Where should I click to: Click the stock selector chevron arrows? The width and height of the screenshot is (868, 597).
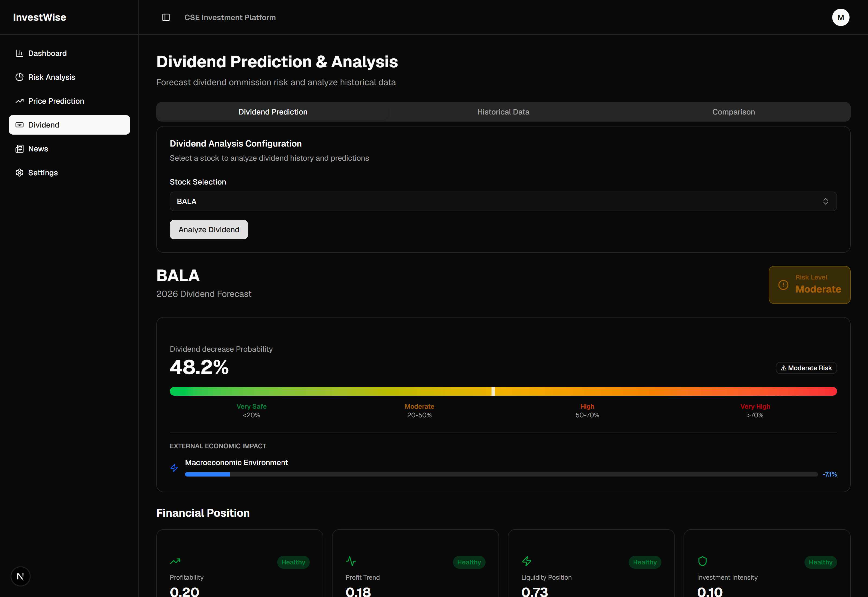825,201
